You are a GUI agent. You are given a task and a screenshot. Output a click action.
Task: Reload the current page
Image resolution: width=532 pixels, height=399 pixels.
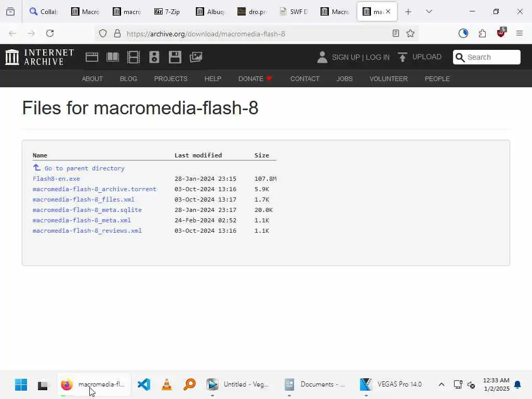point(50,33)
